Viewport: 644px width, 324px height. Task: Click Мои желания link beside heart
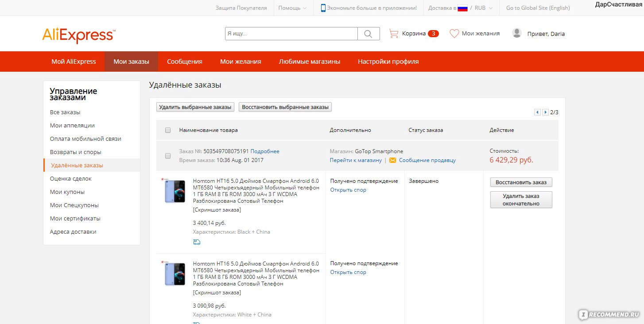(x=481, y=34)
